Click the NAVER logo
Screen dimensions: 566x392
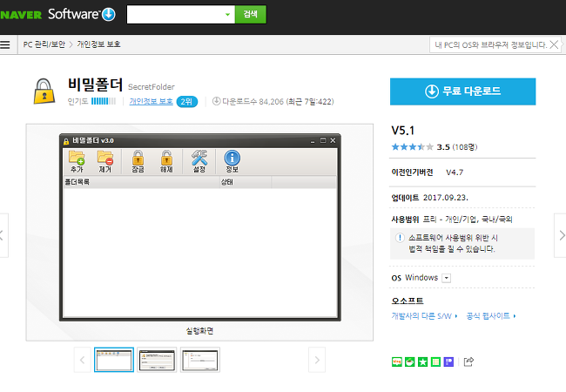pyautogui.click(x=21, y=15)
